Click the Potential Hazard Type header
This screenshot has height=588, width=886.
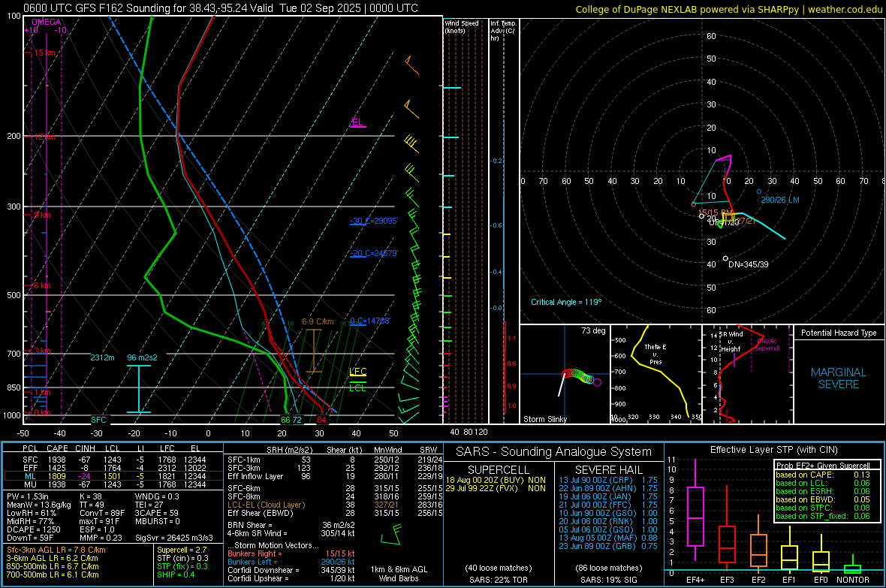pyautogui.click(x=839, y=333)
